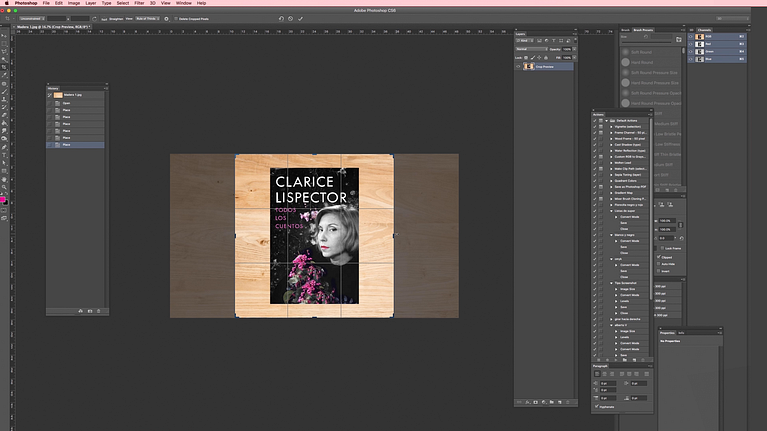767x431 pixels.
Task: Click the Apple menu icon
Action: (x=6, y=3)
